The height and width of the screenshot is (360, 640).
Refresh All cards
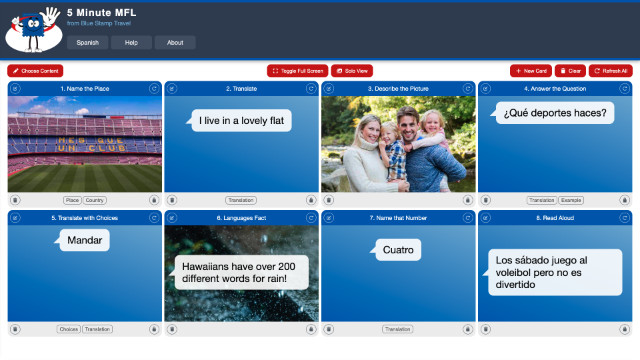(611, 71)
